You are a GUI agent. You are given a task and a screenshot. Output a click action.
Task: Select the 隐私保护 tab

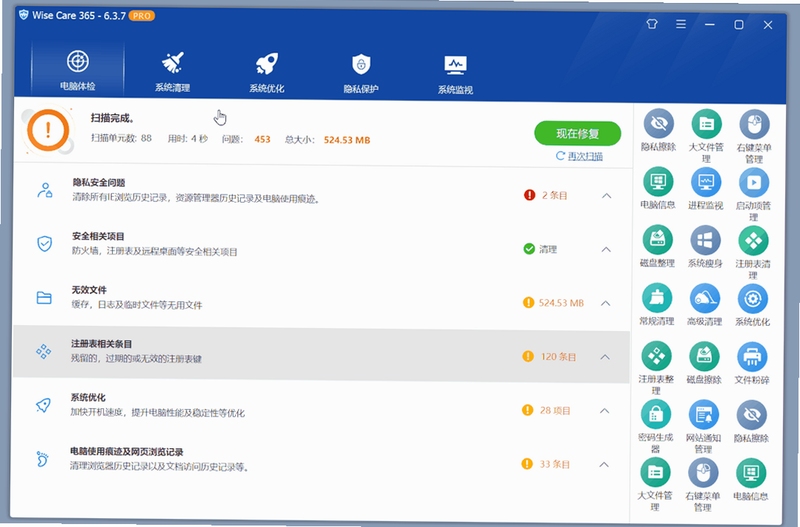tap(361, 72)
